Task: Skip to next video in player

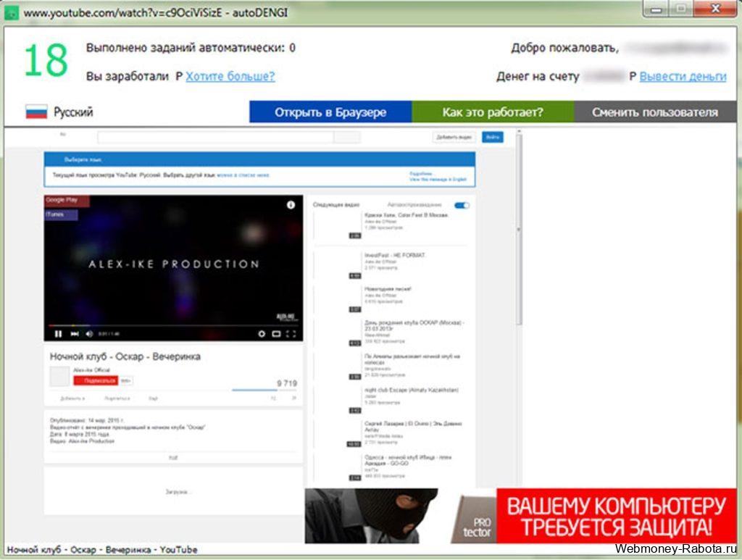Action: pyautogui.click(x=75, y=334)
